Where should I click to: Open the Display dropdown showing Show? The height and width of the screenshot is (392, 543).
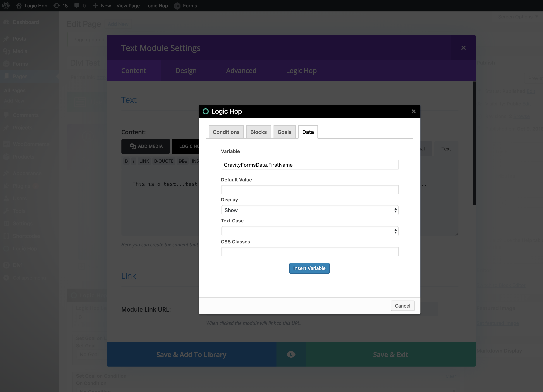click(x=310, y=210)
